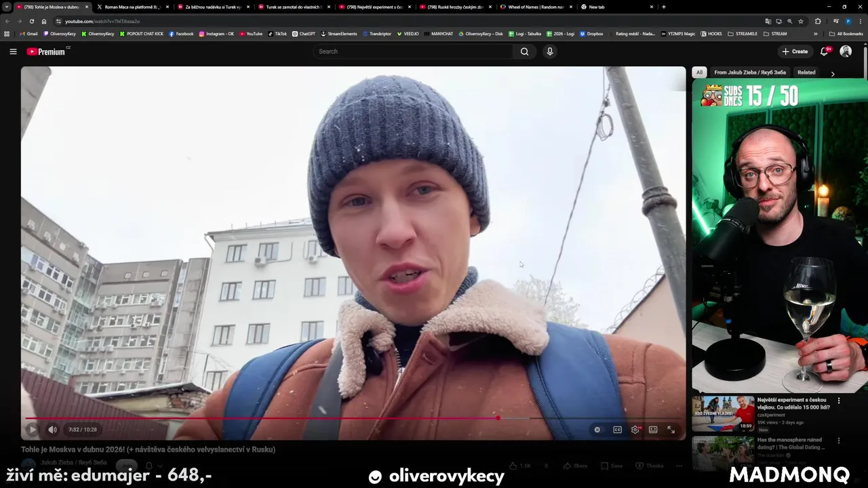Open the notifications bell
The height and width of the screenshot is (488, 868).
[825, 52]
